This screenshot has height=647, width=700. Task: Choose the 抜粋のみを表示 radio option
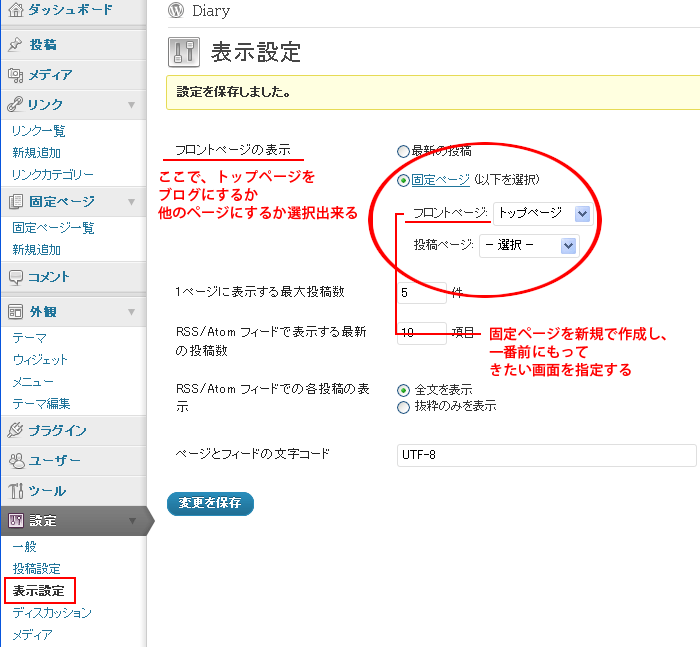coord(403,407)
